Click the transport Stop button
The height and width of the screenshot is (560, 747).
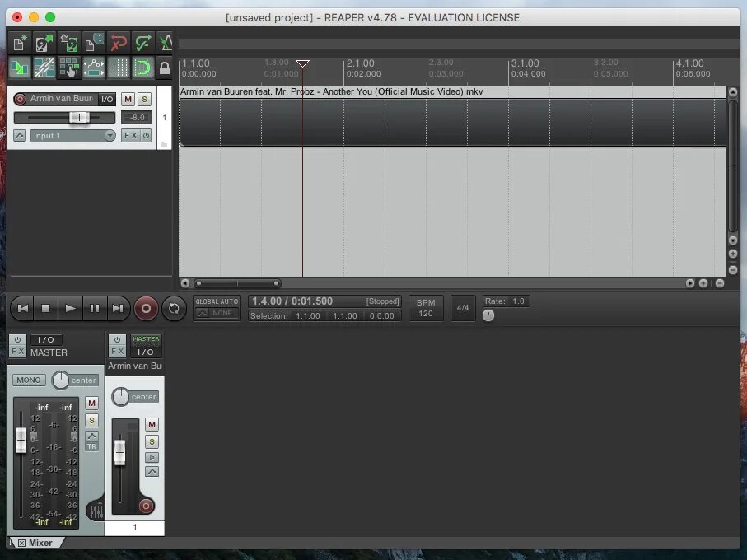[x=46, y=308]
